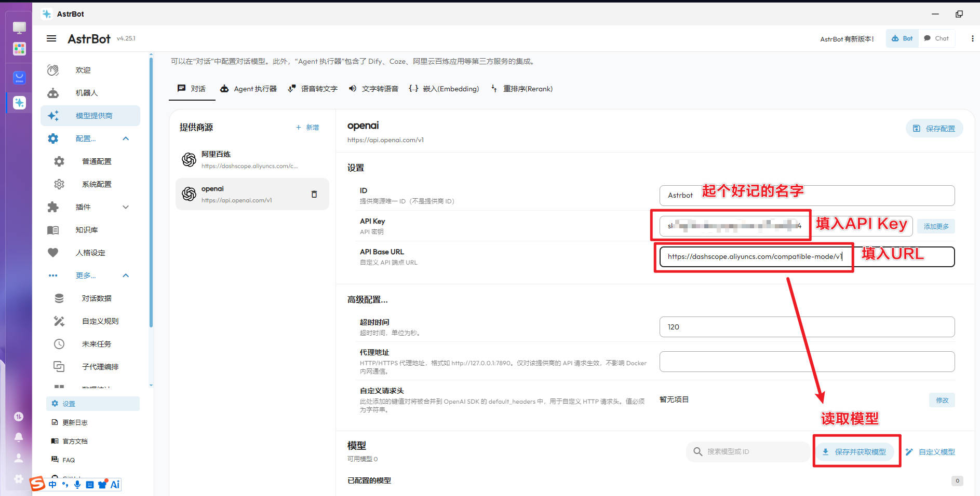Viewport: 980px width, 496px height.
Task: Switch to the 语音转文字 tab
Action: [x=313, y=89]
